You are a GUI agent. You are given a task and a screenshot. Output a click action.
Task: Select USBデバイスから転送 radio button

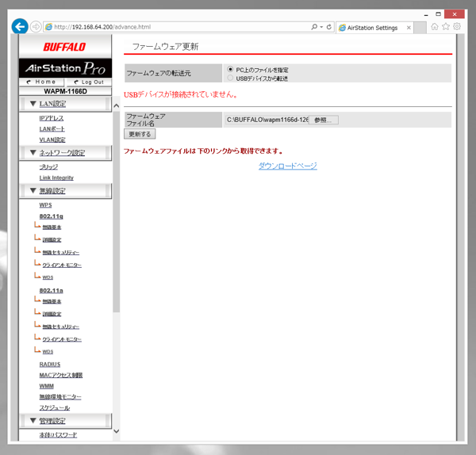(230, 78)
